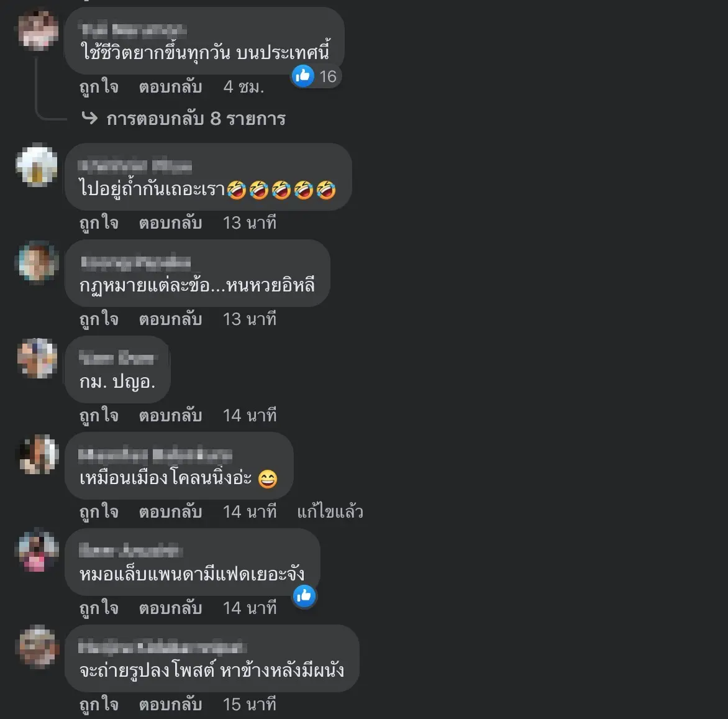Open the blurred author name above หมอแล็บแพนดา comment
The image size is (728, 719).
pos(130,551)
